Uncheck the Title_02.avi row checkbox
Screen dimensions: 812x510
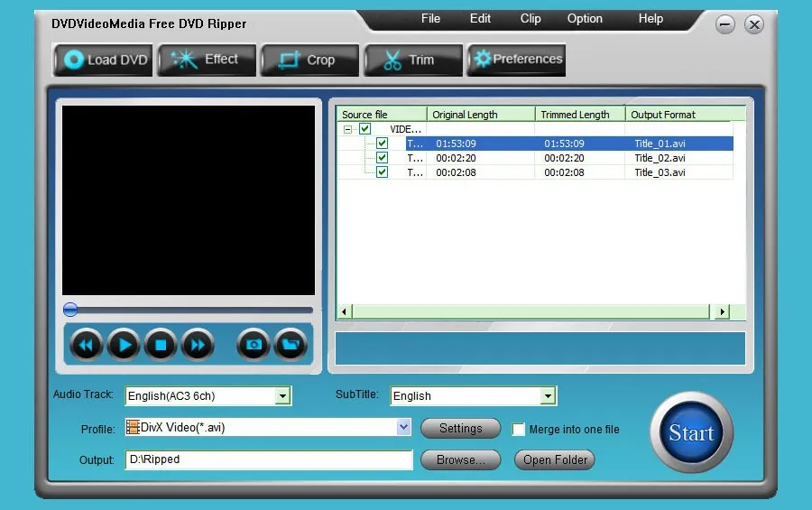[x=382, y=158]
